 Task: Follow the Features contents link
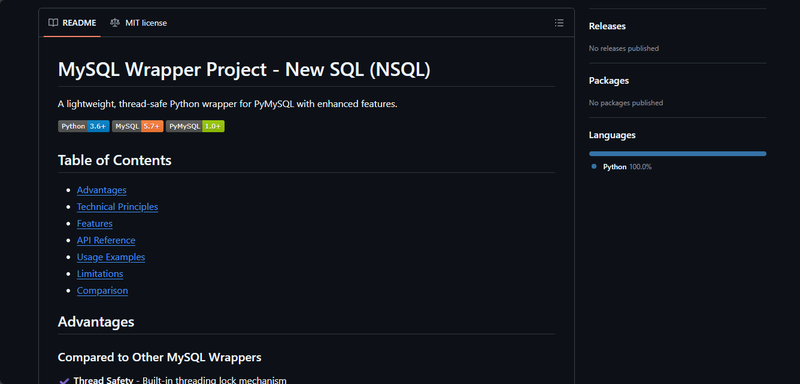tap(95, 223)
